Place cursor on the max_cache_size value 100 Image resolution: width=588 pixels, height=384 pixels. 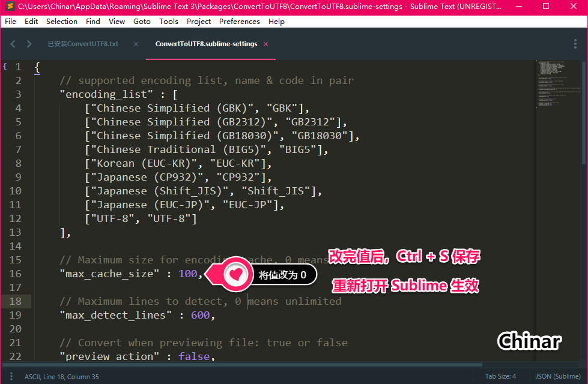point(189,273)
